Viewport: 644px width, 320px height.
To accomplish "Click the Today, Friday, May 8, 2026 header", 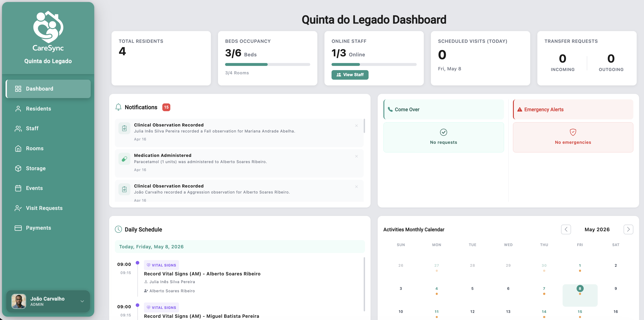I will coord(240,247).
